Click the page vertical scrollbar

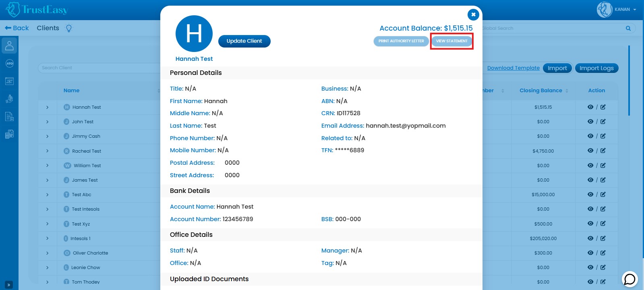point(629,81)
